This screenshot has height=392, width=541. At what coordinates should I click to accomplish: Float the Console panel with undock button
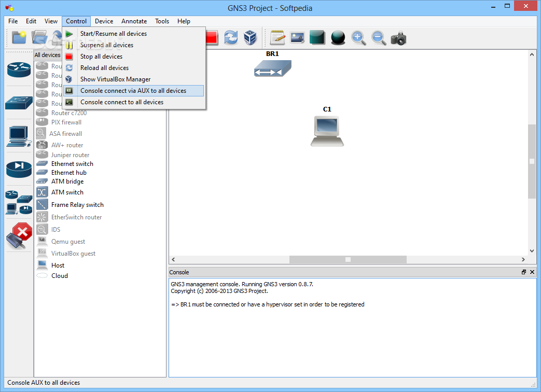click(x=524, y=272)
